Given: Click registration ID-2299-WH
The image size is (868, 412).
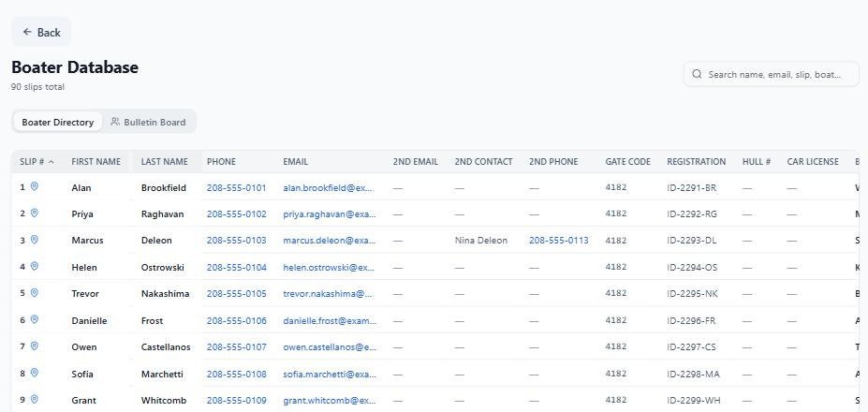Looking at the screenshot, I should coord(694,401).
